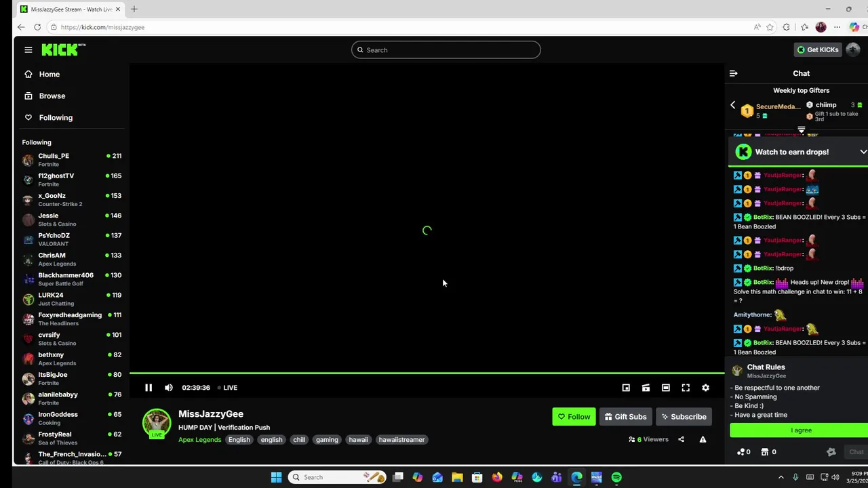Subscribe to MissJazzyGee
This screenshot has height=488, width=868.
(683, 417)
